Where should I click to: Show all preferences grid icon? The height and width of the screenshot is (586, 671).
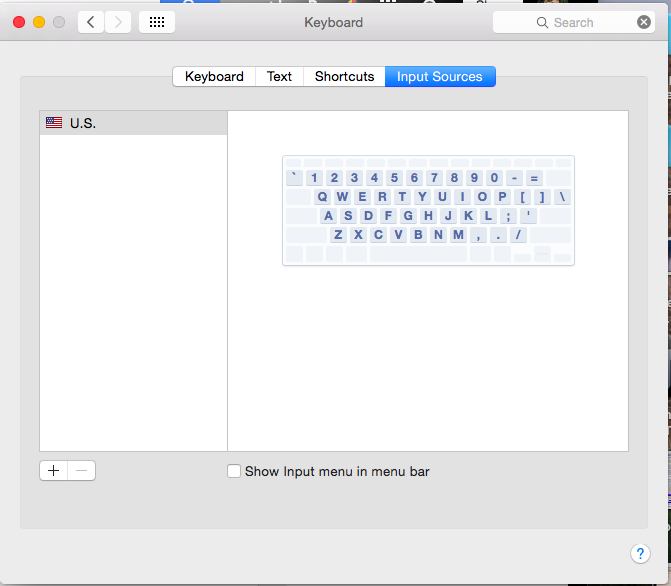pos(157,22)
